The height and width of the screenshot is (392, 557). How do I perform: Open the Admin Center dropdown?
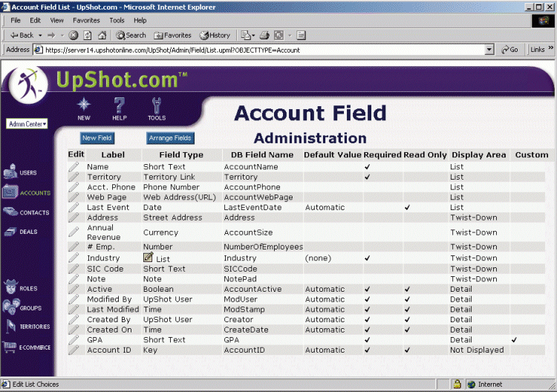[27, 124]
